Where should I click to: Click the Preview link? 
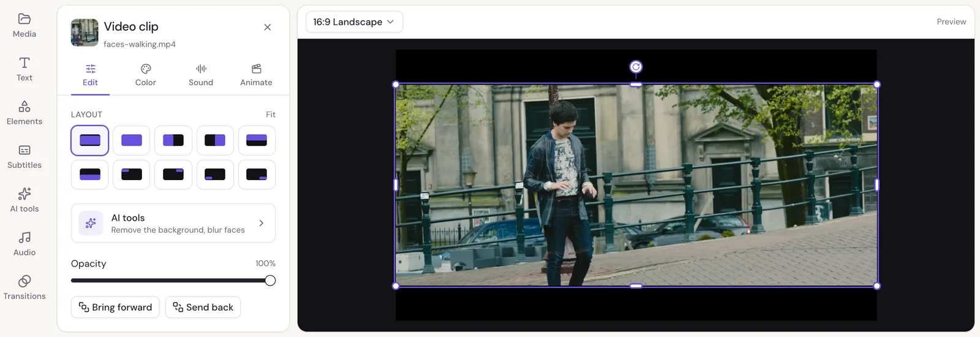[x=951, y=22]
